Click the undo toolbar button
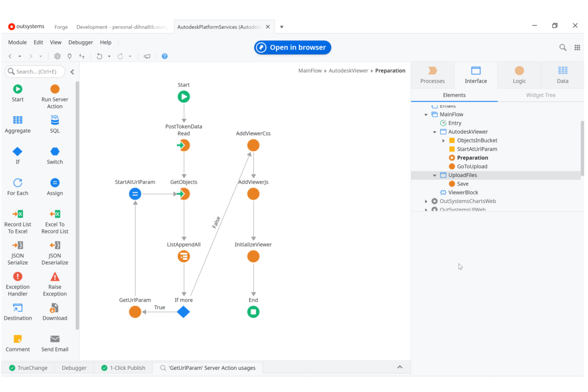 point(99,56)
